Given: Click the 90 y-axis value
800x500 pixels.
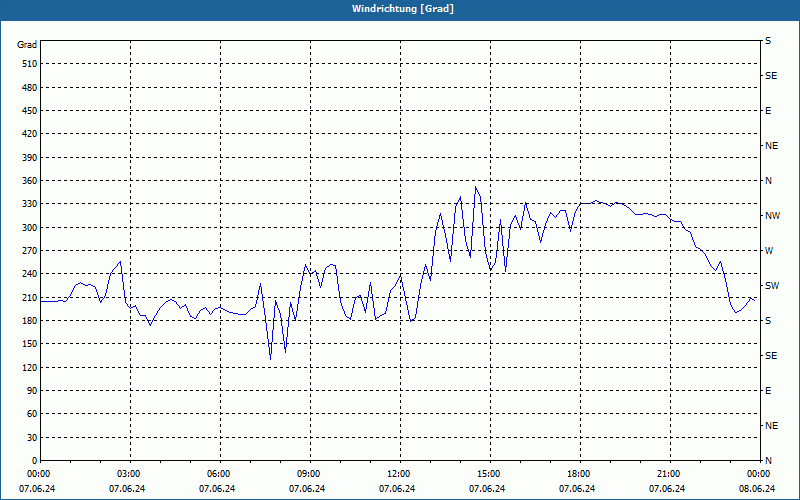Looking at the screenshot, I should point(33,390).
